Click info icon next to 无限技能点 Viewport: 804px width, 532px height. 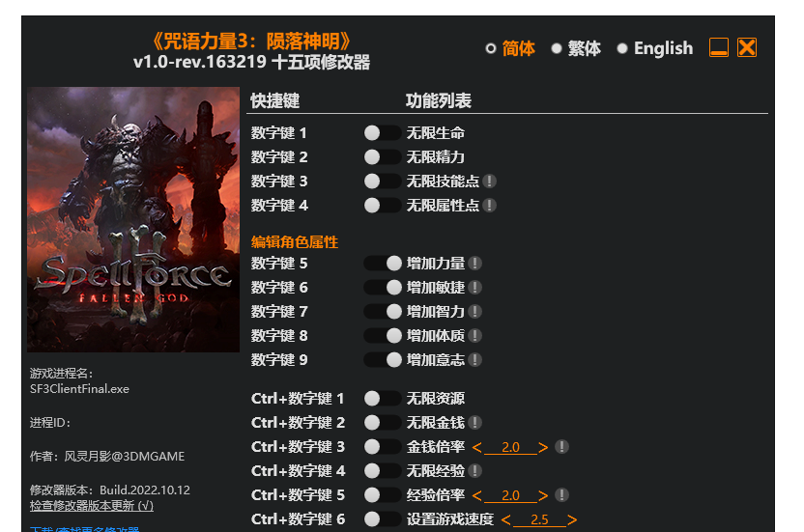pyautogui.click(x=489, y=181)
